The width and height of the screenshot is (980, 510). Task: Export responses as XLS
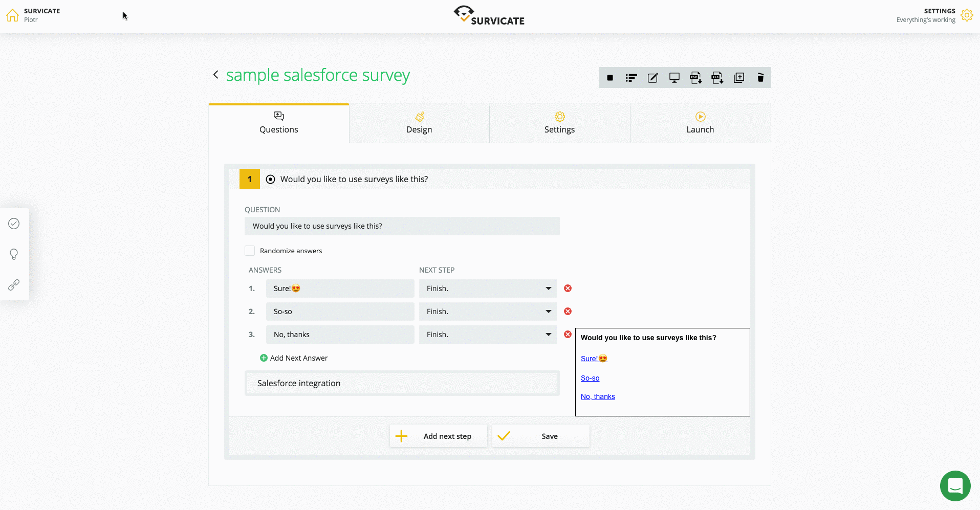[x=717, y=78]
